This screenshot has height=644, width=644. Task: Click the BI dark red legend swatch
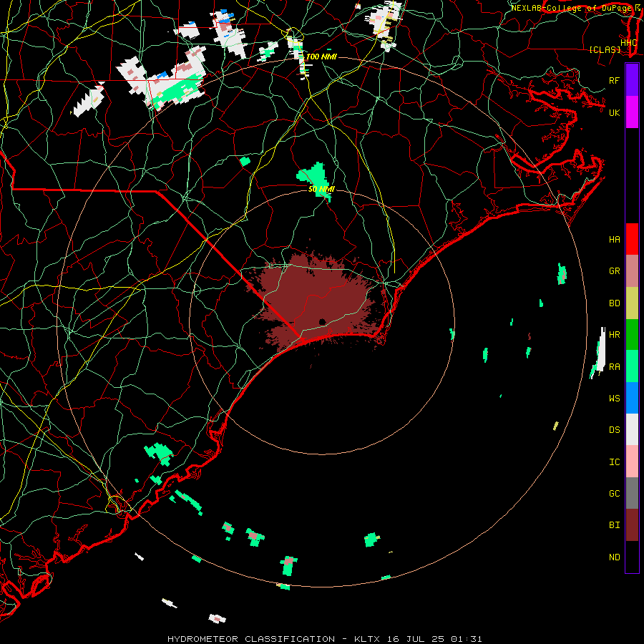[x=632, y=525]
